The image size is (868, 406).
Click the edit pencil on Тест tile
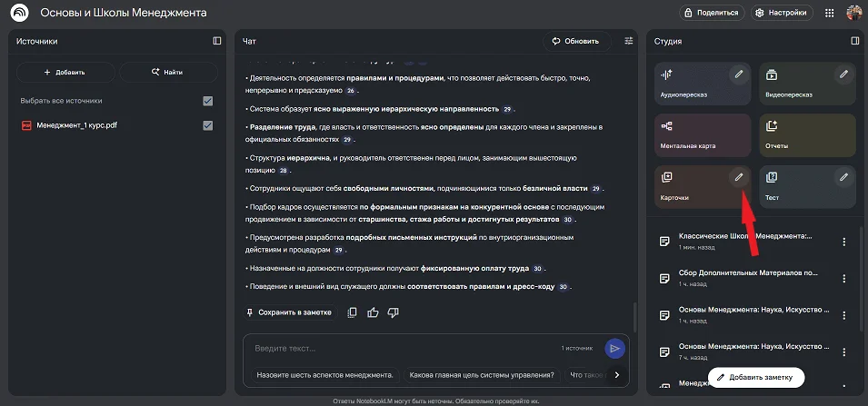(843, 177)
